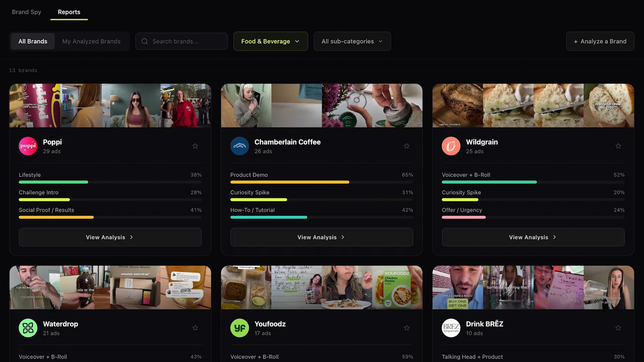Viewport: 644px width, 362px height.
Task: Click BRĒZ 'Talking Head + Product' label
Action: [472, 357]
